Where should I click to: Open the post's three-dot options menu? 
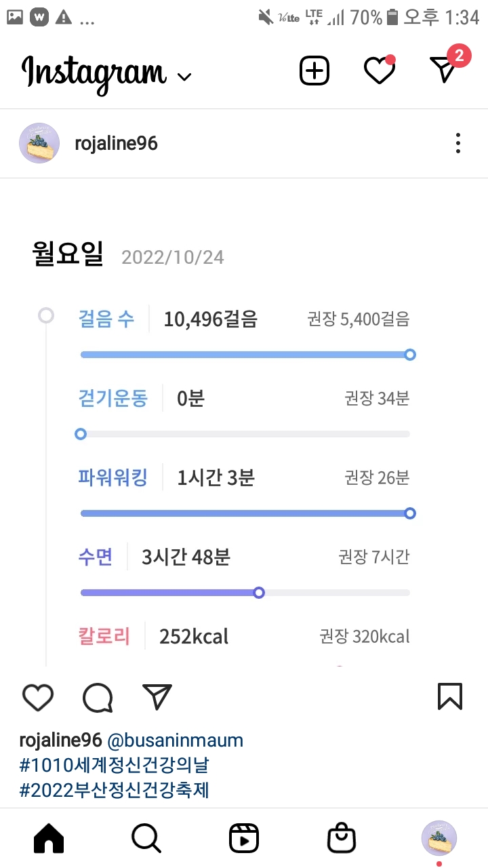(x=458, y=144)
